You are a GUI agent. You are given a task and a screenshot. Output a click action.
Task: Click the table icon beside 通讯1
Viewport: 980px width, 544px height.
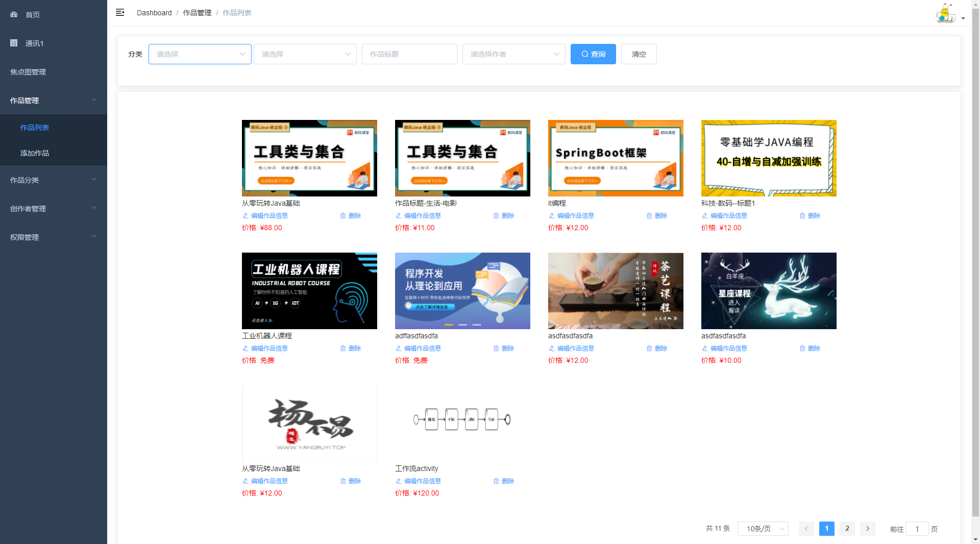14,43
